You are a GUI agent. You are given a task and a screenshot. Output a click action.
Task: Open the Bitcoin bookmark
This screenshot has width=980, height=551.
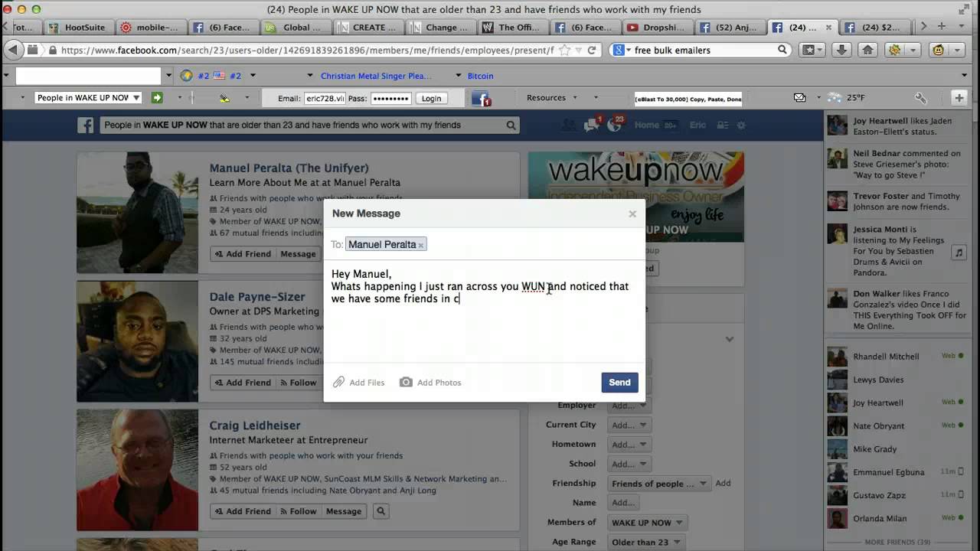tap(481, 76)
